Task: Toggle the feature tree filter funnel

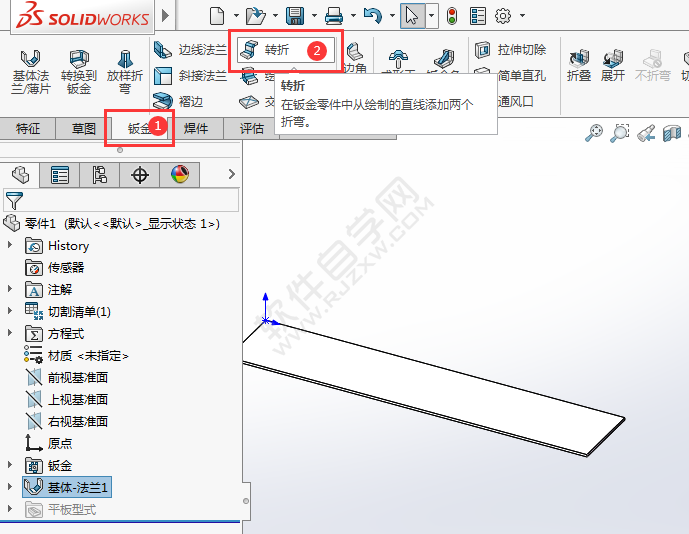Action: pos(13,200)
